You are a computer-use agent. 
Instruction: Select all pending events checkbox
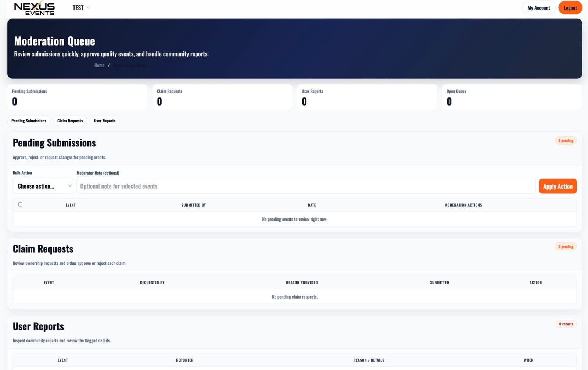(x=20, y=204)
